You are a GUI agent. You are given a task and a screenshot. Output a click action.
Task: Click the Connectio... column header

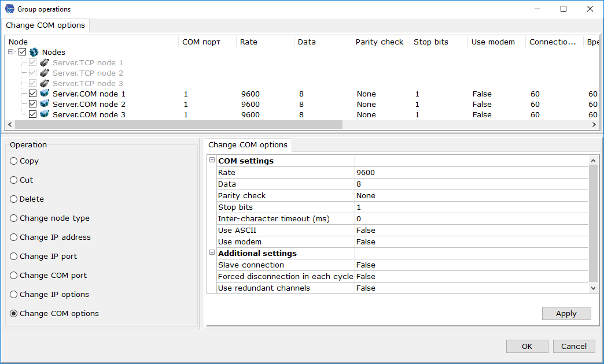(554, 42)
